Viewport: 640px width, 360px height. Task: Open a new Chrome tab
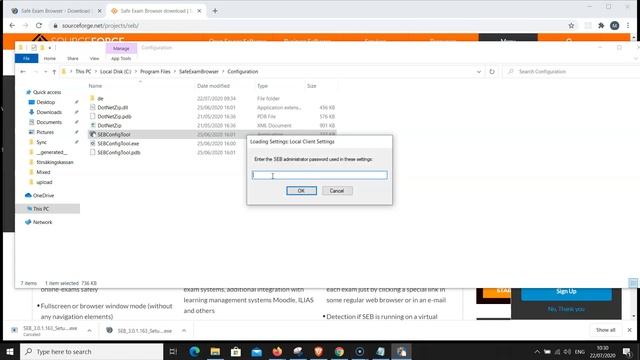[x=215, y=11]
